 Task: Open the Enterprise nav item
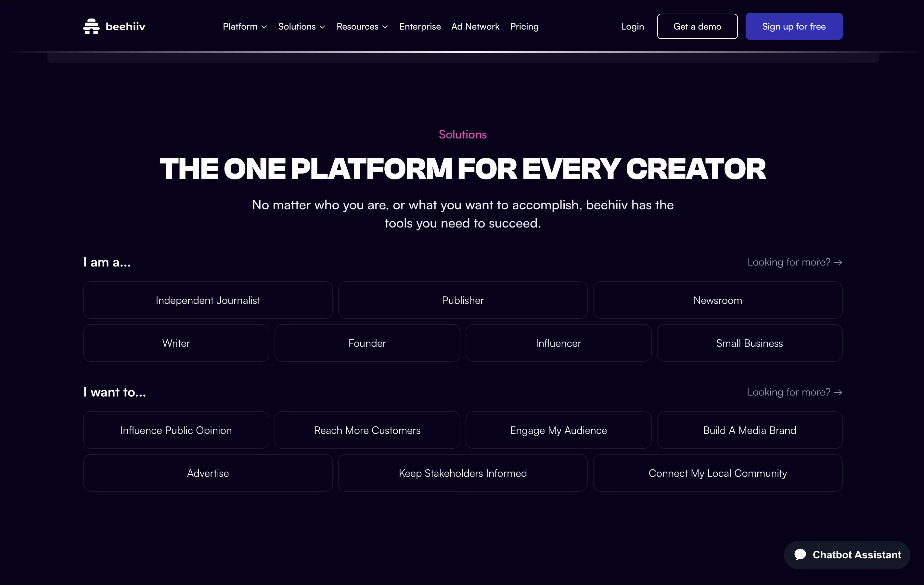pos(420,26)
